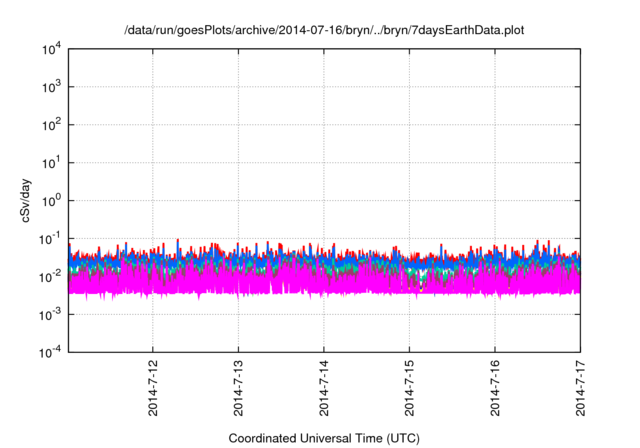Click the 10^-2 y-axis tick label
This screenshot has height=448, width=640.
click(50, 277)
